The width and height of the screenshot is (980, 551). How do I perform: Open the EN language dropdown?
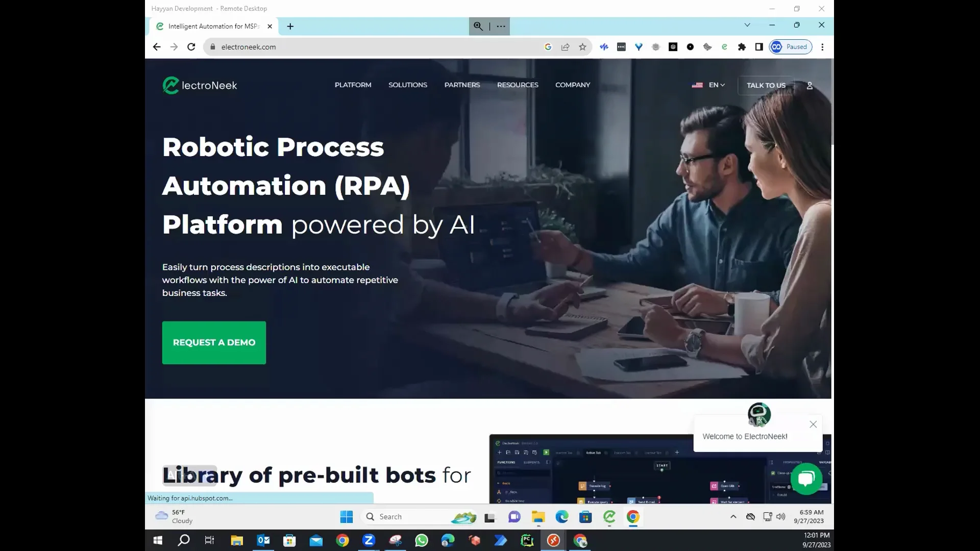(714, 85)
